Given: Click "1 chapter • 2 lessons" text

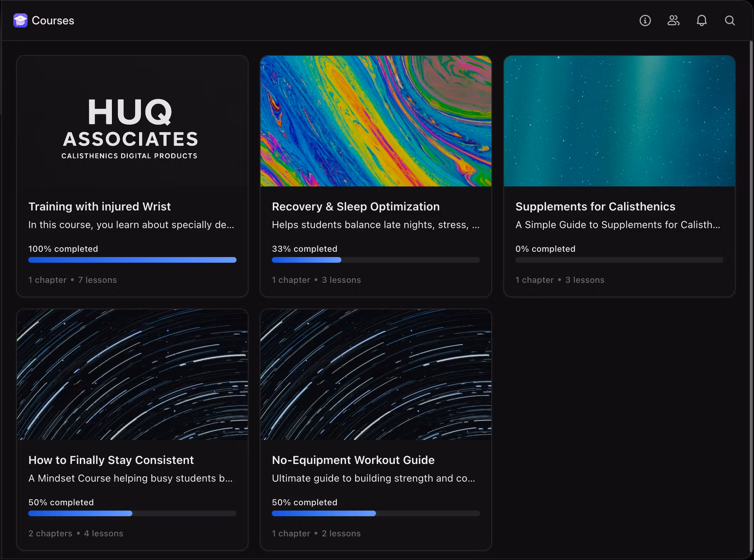Looking at the screenshot, I should click(x=316, y=534).
